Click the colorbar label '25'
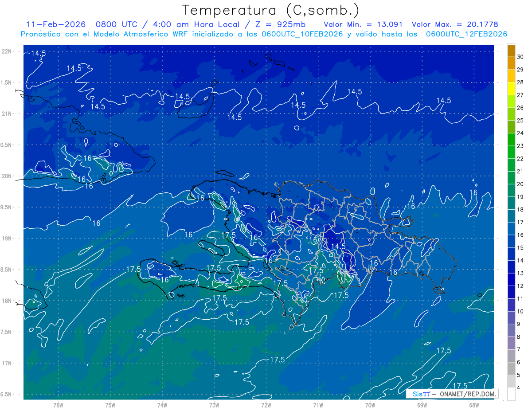 coord(520,121)
